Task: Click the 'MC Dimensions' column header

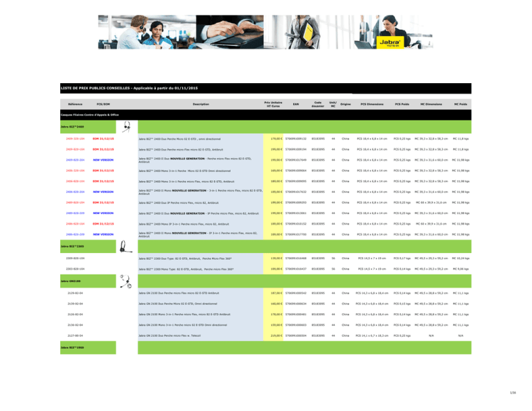Action: 432,104
